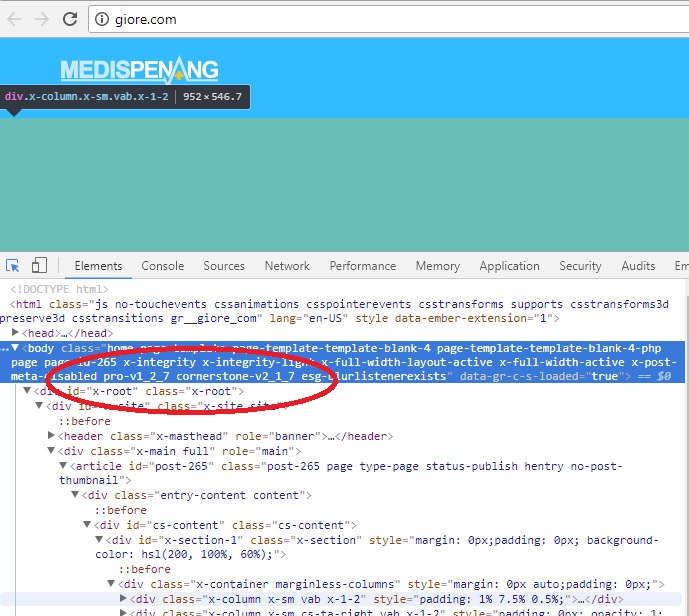Collapse the body element node
Screen dimensions: 689x616
pos(15,348)
